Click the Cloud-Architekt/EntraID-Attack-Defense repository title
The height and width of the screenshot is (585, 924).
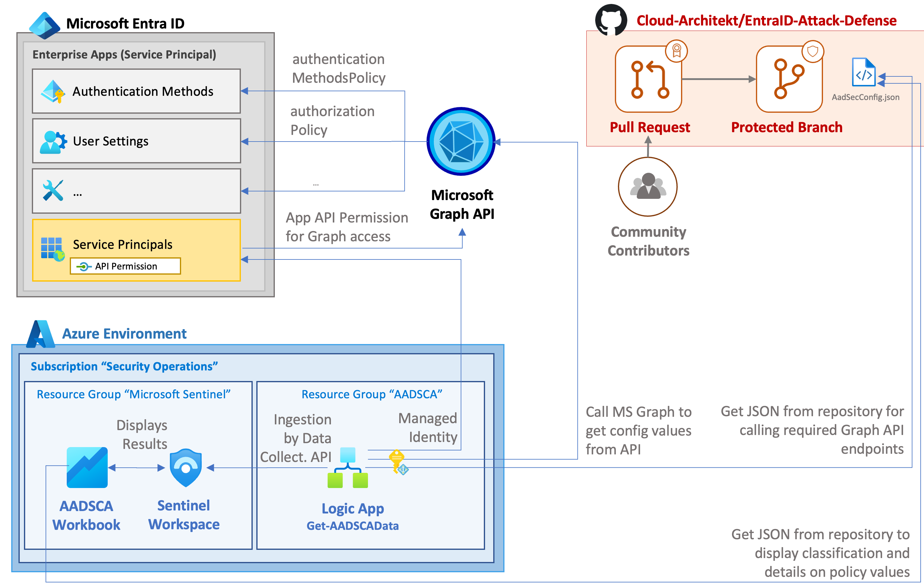coord(766,20)
